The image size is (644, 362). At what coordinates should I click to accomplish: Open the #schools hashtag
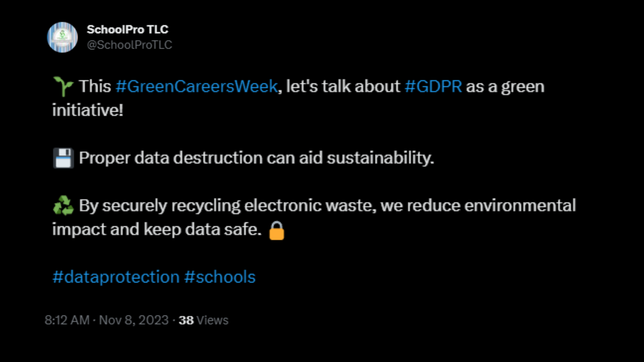click(x=220, y=277)
